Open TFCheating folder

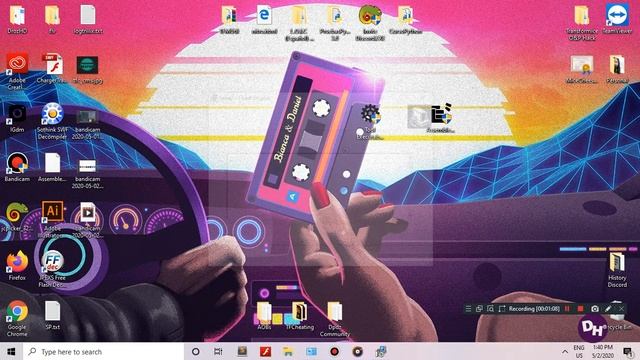[300, 316]
